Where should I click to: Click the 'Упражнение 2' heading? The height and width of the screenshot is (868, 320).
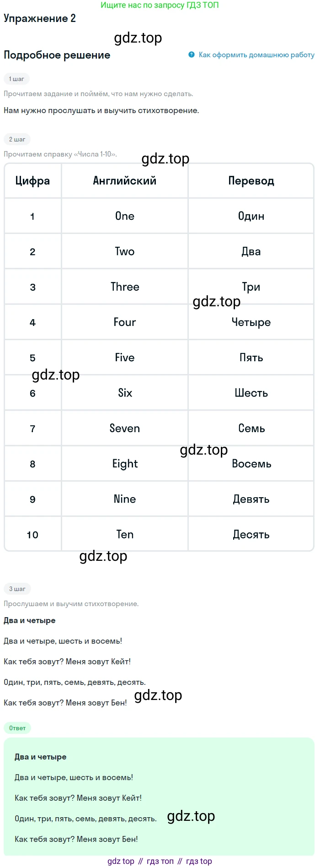click(40, 18)
